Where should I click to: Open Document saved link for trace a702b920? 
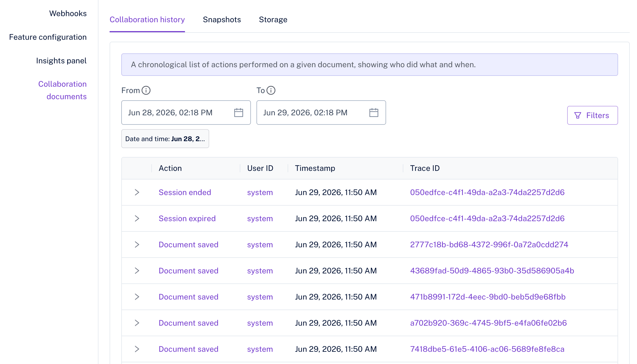pos(189,323)
